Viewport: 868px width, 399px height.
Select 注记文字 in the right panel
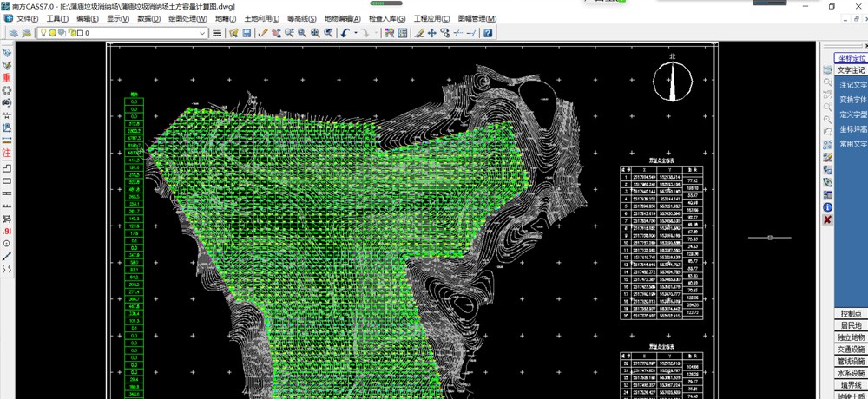point(852,85)
